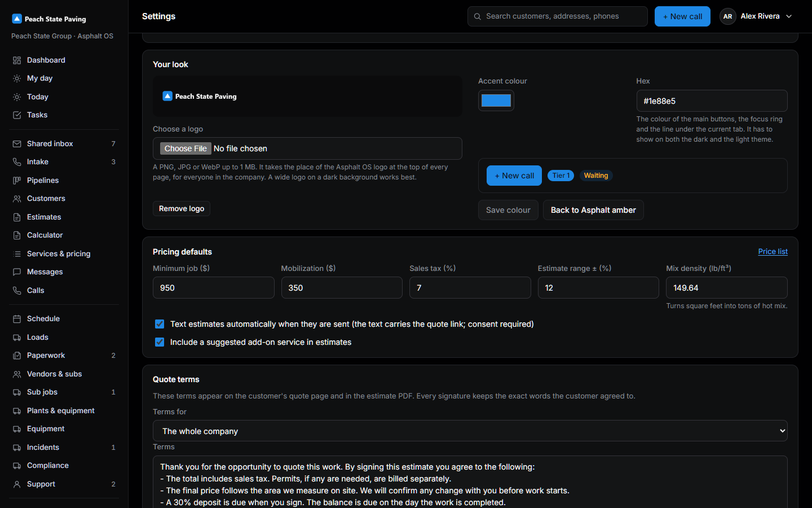The height and width of the screenshot is (508, 812).
Task: Open Services & pricing list icon
Action: [17, 254]
